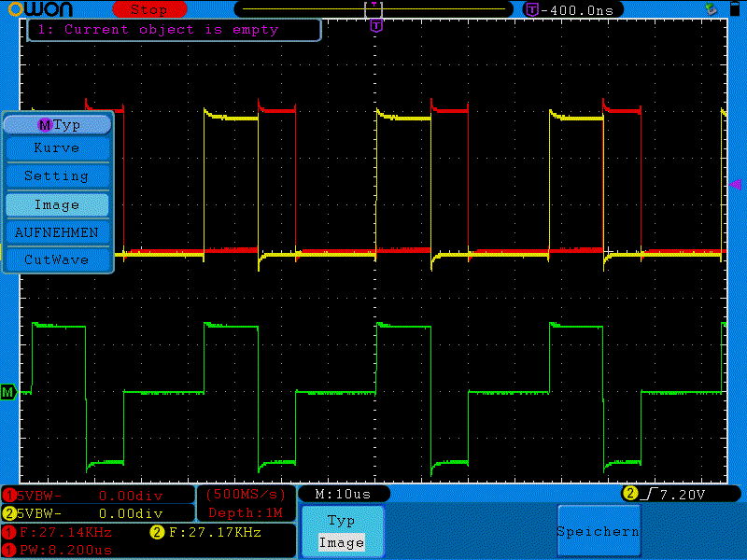747x560 pixels.
Task: Select the CutWave menu option
Action: (x=57, y=259)
